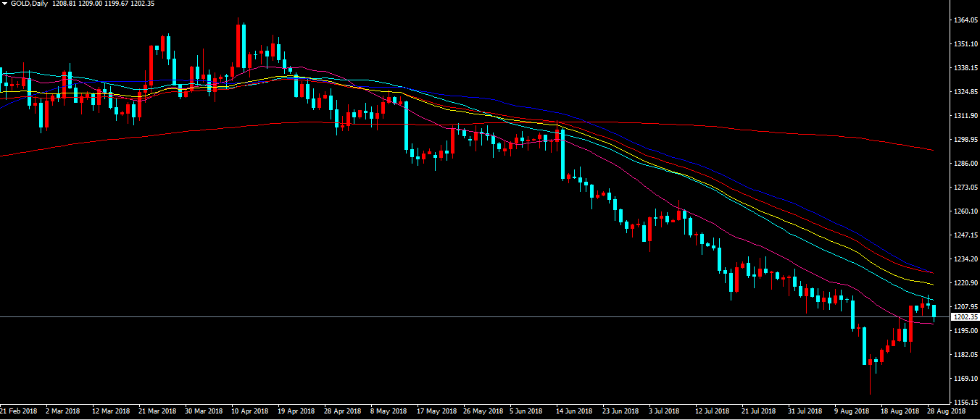Click the 1247.15 price axis label

968,235
